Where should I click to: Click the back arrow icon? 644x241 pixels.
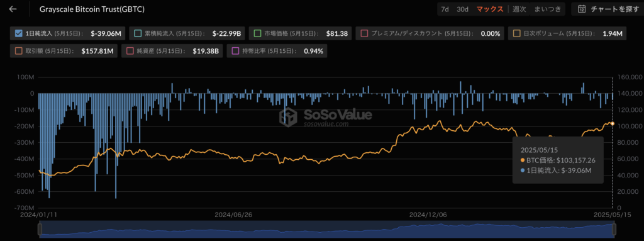tap(13, 9)
